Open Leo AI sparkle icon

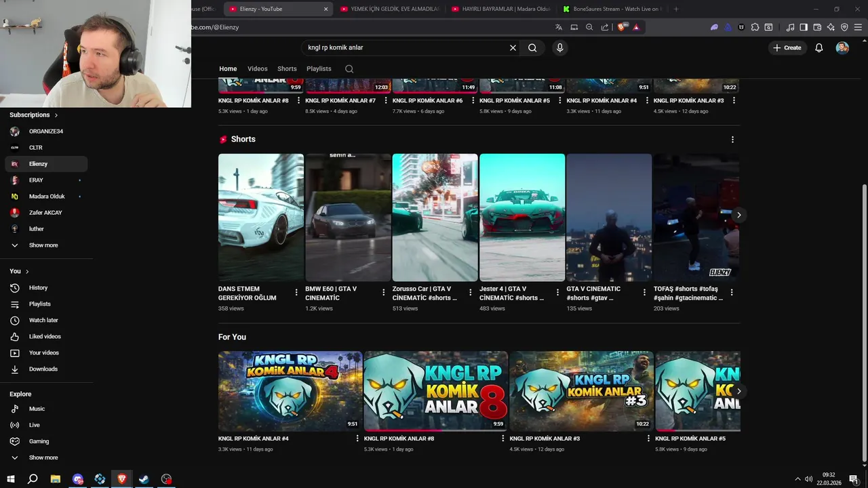coord(831,27)
